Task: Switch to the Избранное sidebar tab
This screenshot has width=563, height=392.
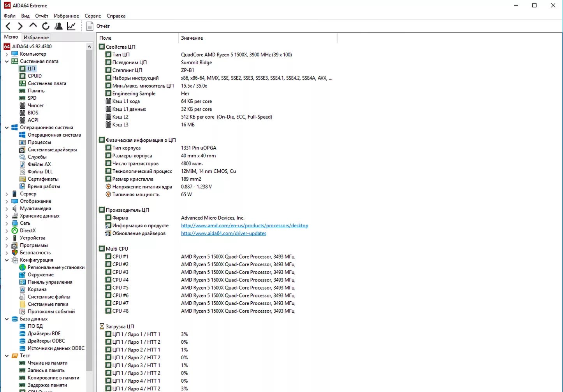Action: [x=36, y=37]
